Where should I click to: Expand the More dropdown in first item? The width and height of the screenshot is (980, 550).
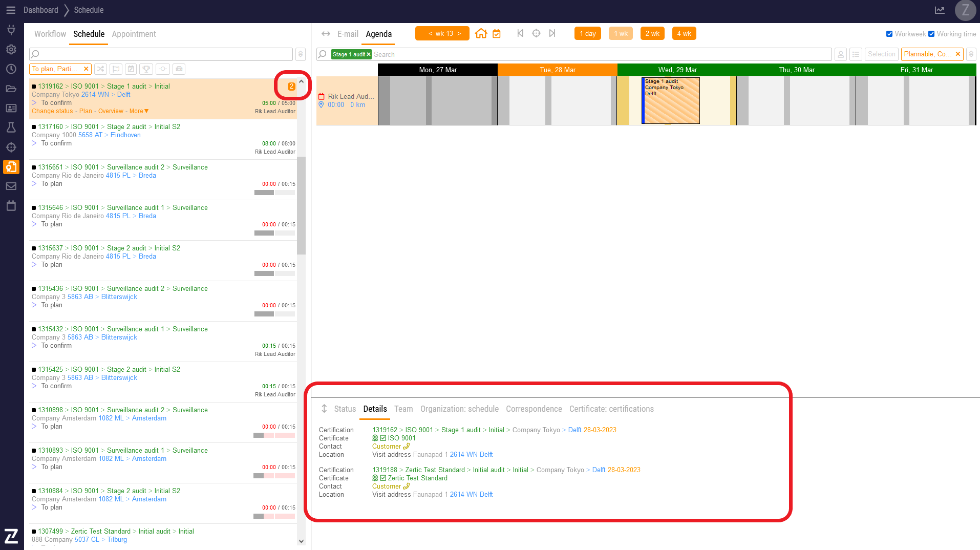[139, 111]
